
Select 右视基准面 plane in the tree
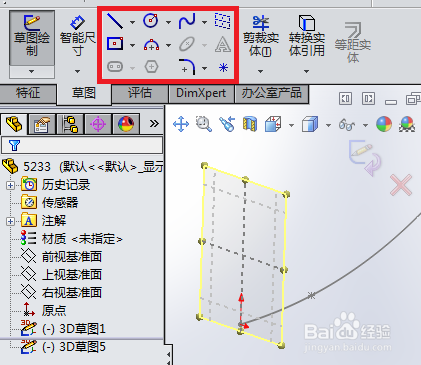tap(61, 293)
